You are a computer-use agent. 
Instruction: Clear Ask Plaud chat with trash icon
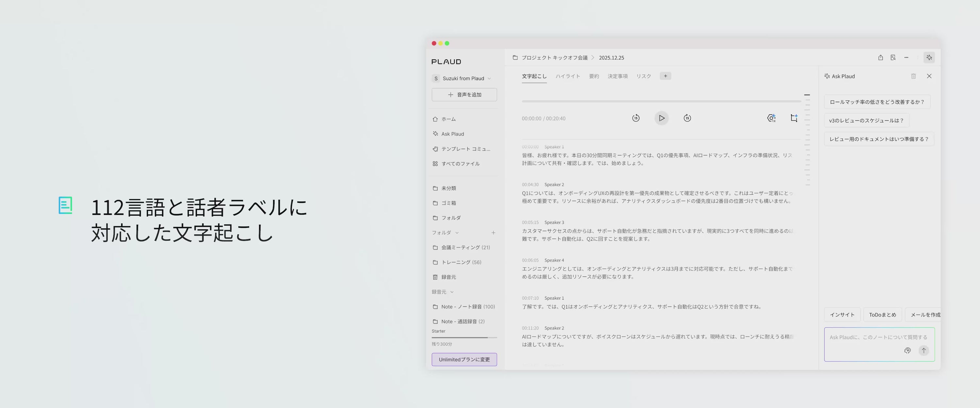click(913, 76)
